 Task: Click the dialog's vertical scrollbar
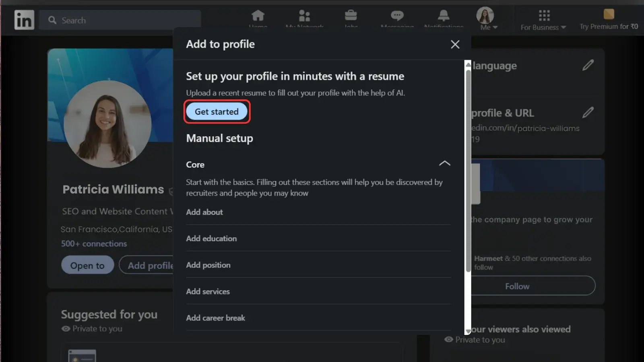click(x=468, y=169)
